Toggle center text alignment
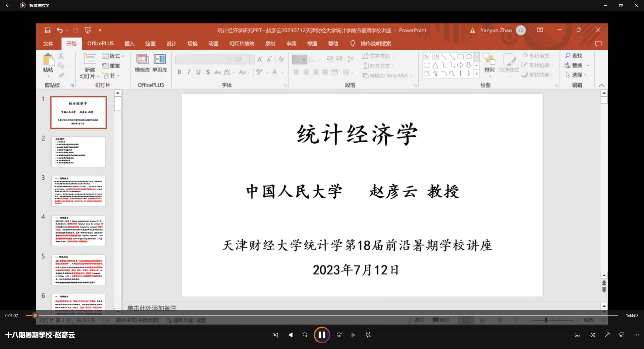This screenshot has width=644, height=349. click(306, 72)
